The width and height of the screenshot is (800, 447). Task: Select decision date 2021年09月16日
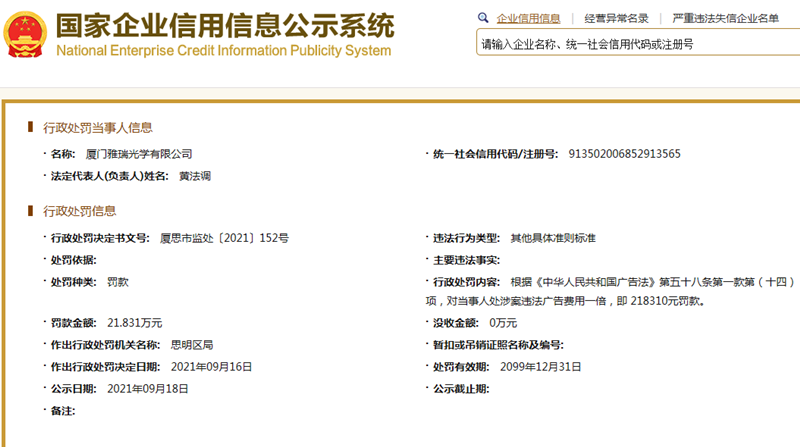(x=211, y=367)
